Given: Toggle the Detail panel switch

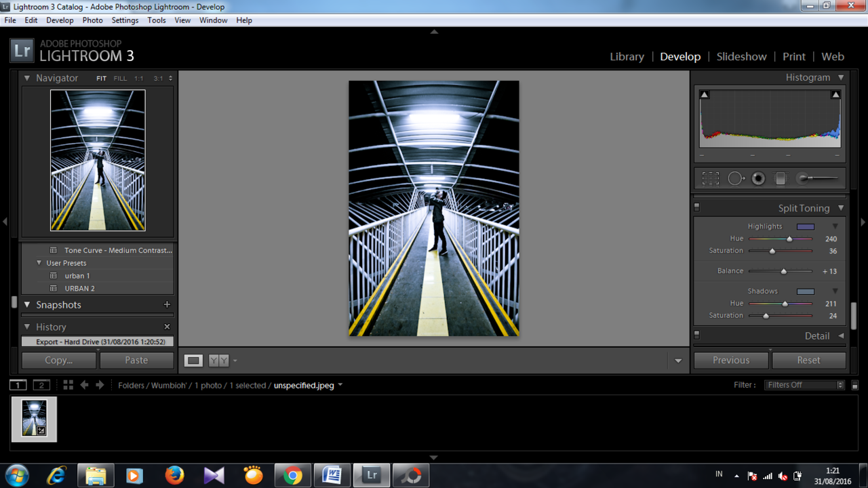Looking at the screenshot, I should (x=696, y=335).
